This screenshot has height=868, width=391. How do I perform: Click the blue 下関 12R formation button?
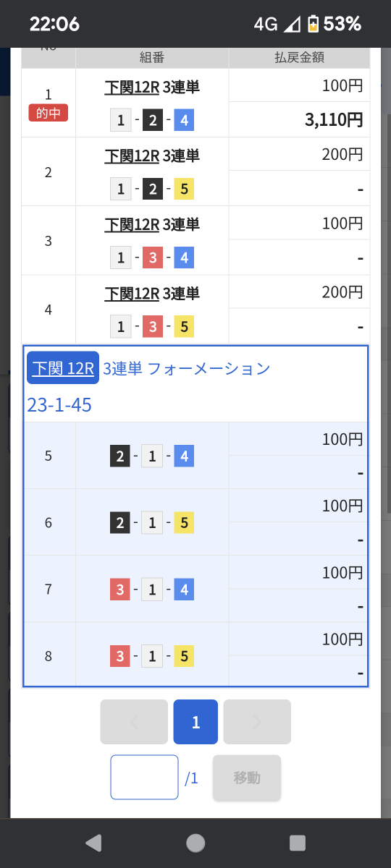click(63, 368)
